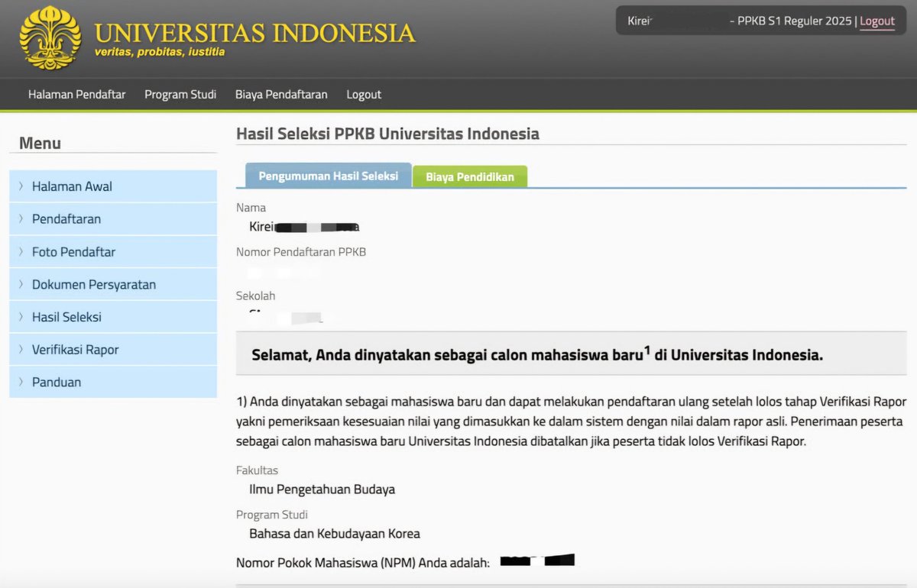The width and height of the screenshot is (917, 588).
Task: Open Foto Pendaftar sidebar menu item
Action: tap(113, 251)
